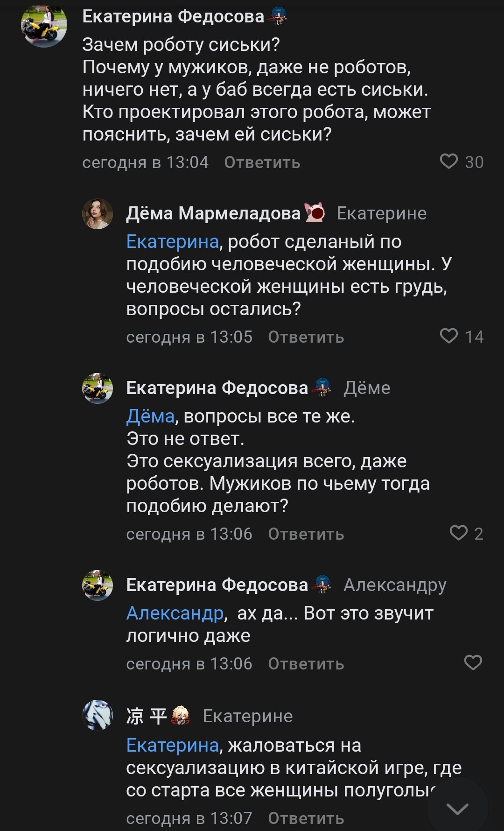The image size is (504, 831).
Task: Tap emoji status icon beside Дёма Мармеладова
Action: [x=315, y=213]
